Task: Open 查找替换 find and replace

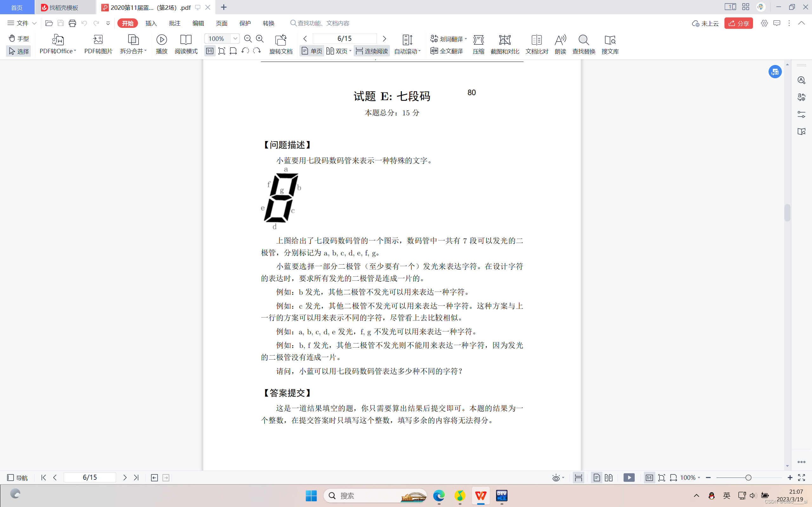Action: pyautogui.click(x=584, y=40)
